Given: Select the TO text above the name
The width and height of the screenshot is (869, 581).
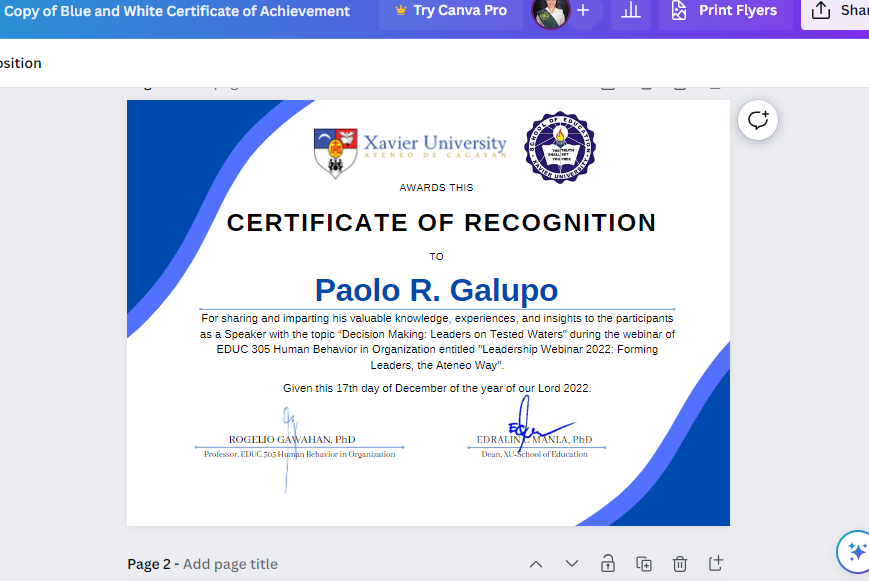Looking at the screenshot, I should point(436,257).
